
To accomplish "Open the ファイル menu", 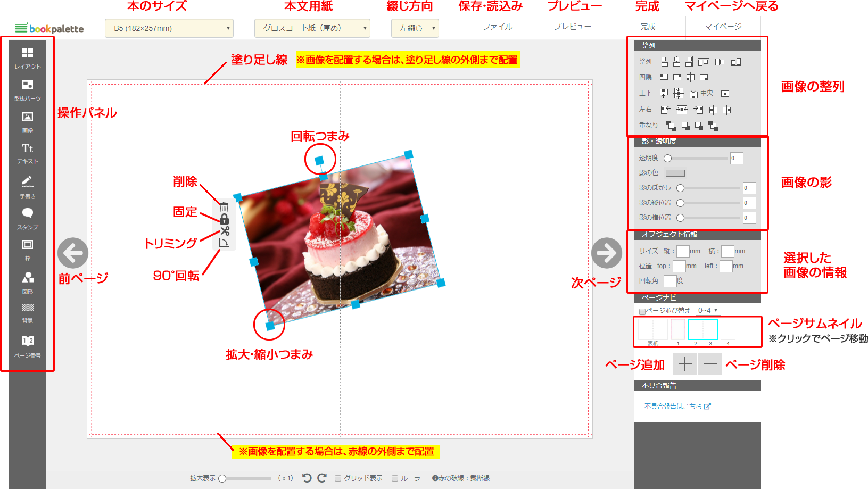I will tap(498, 27).
